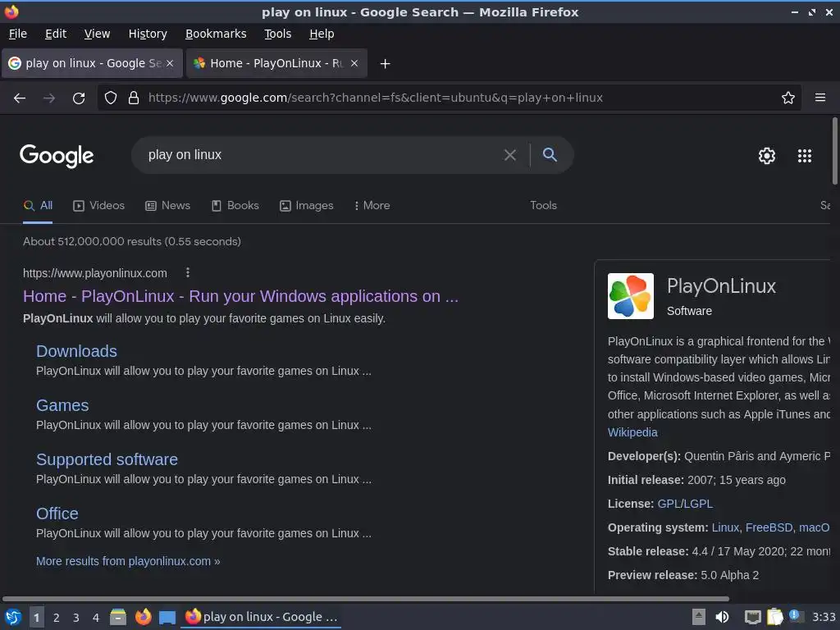Viewport: 840px width, 630px height.
Task: Open the Tools menu in menubar
Action: tap(277, 34)
